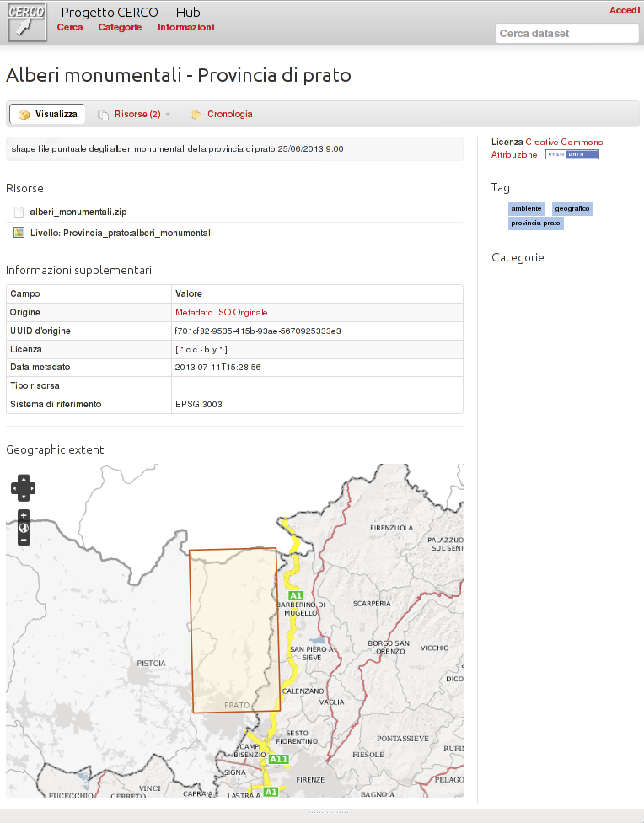Screen dimensions: 644x823
Task: Open Metadato ISO Originale link
Action: [x=222, y=312]
